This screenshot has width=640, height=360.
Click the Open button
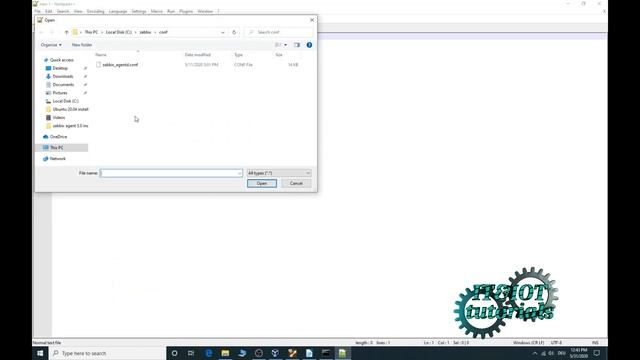(x=262, y=183)
